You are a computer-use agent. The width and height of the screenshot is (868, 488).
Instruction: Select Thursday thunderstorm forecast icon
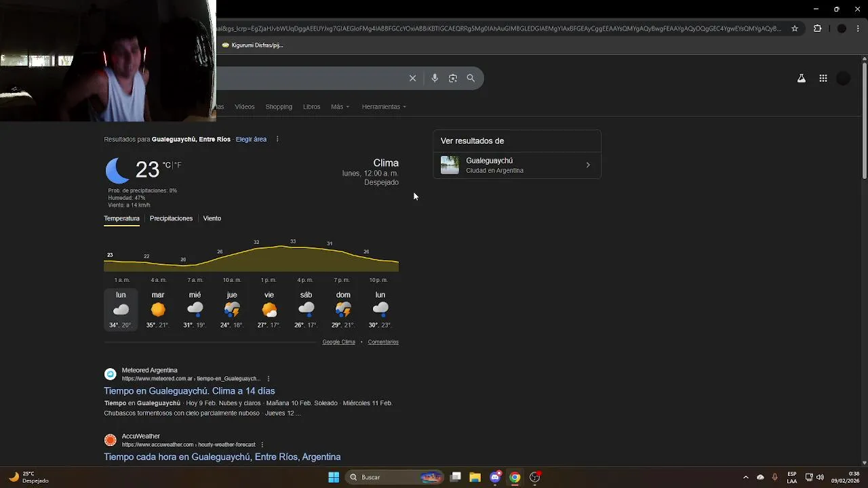pyautogui.click(x=232, y=310)
